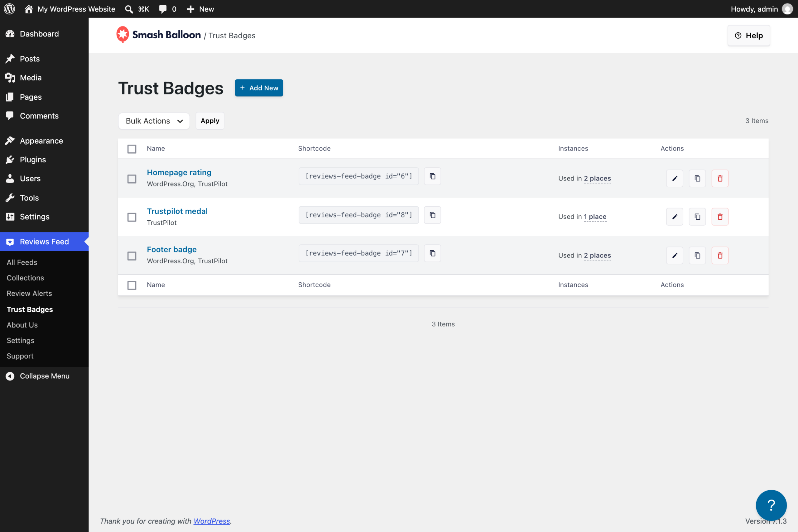Duplicate the Footer badge
Viewport: 798px width, 532px height.
(697, 256)
